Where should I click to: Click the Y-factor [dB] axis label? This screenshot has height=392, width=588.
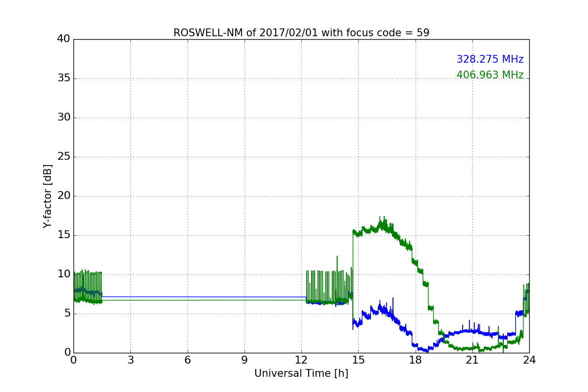click(x=48, y=196)
